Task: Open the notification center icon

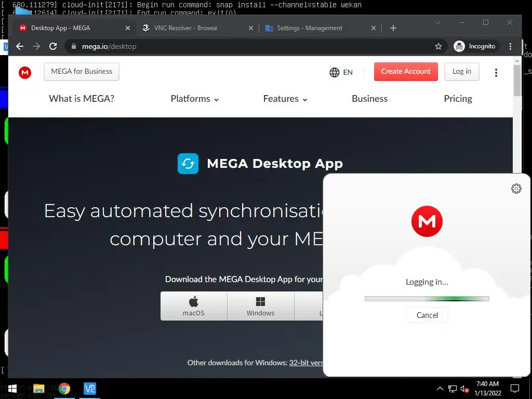Action: coord(515,389)
